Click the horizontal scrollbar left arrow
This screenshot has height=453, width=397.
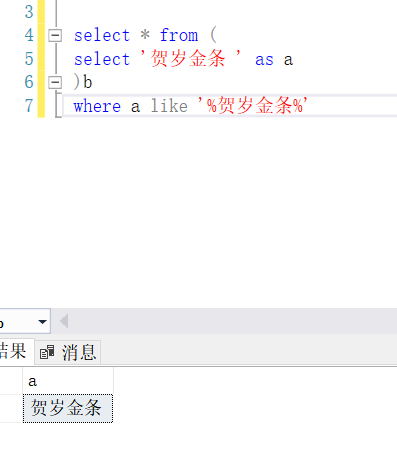coord(64,321)
